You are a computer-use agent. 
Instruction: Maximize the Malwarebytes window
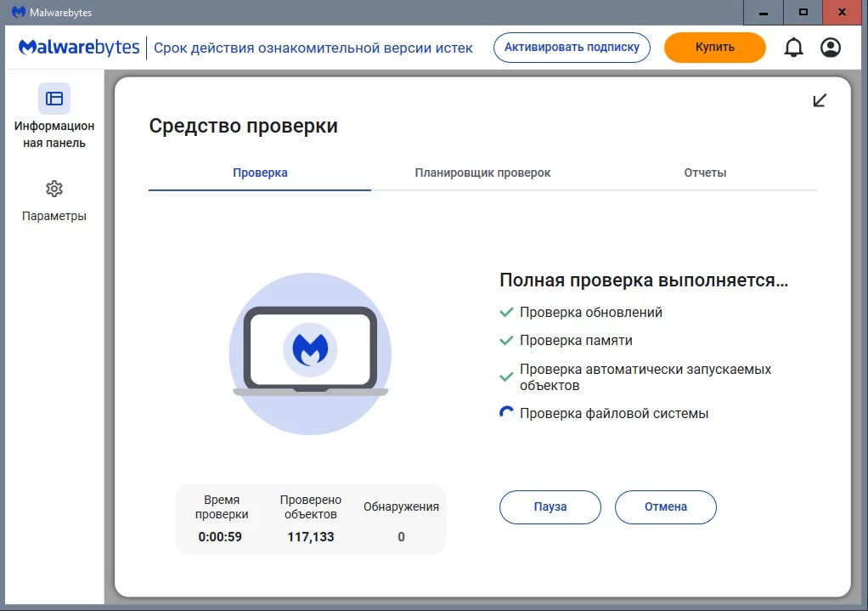(x=803, y=13)
